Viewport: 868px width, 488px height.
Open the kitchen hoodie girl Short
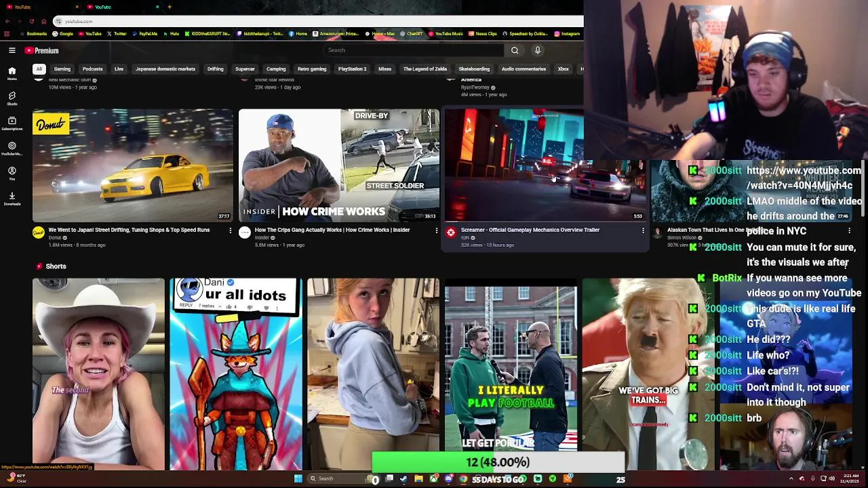pyautogui.click(x=373, y=374)
